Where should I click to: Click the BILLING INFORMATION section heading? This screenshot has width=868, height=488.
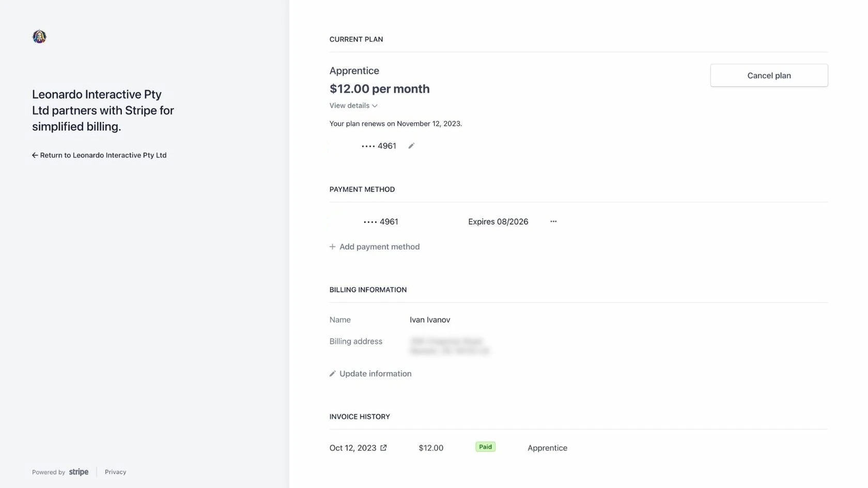(x=368, y=290)
